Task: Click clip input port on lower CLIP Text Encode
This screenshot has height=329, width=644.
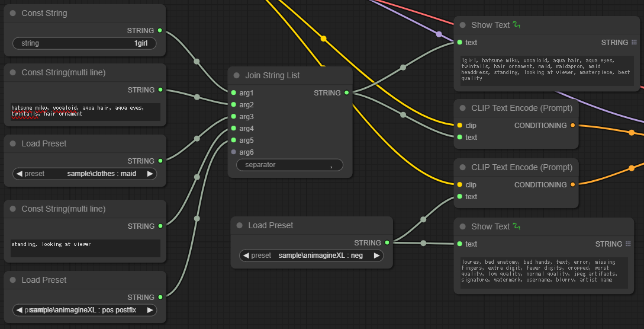Action: coord(459,184)
